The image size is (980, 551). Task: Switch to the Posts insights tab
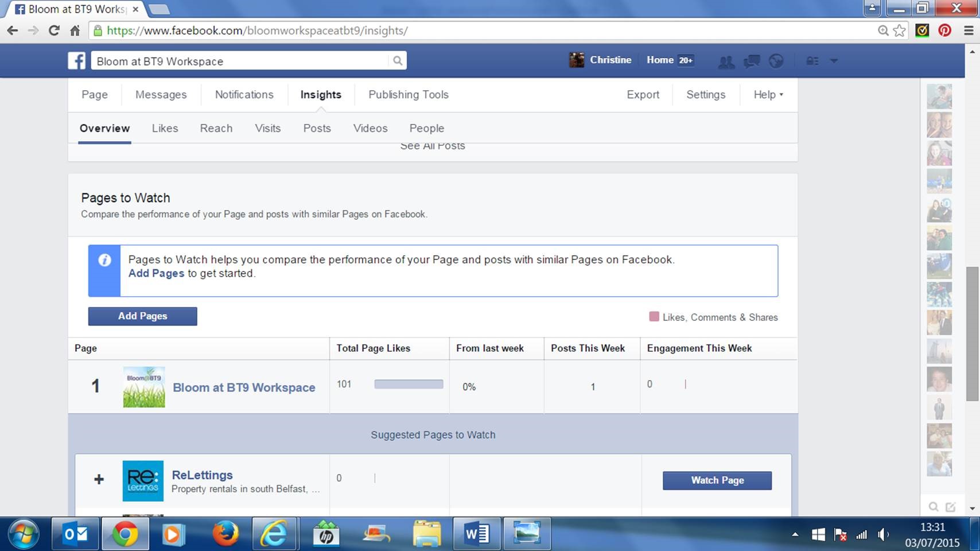coord(317,128)
